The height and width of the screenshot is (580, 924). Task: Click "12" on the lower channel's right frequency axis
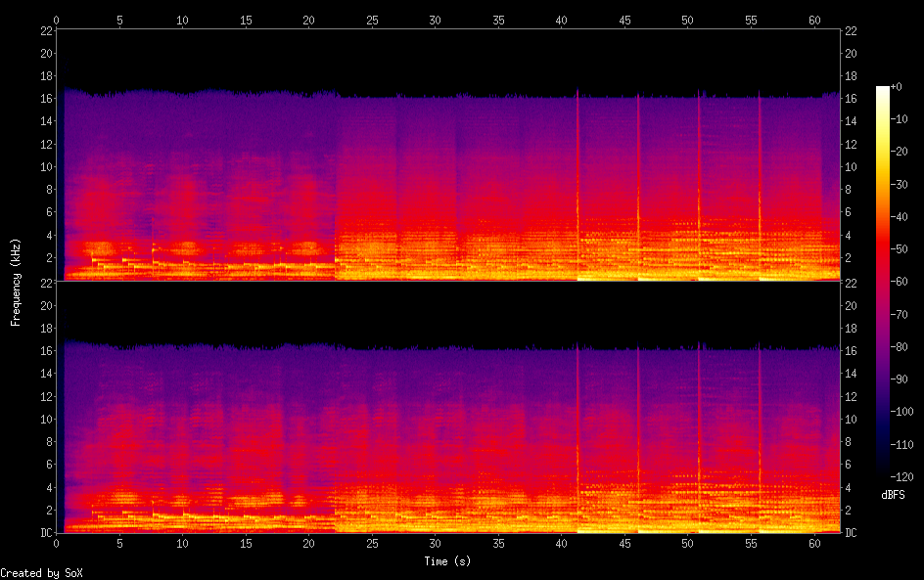[x=851, y=396]
